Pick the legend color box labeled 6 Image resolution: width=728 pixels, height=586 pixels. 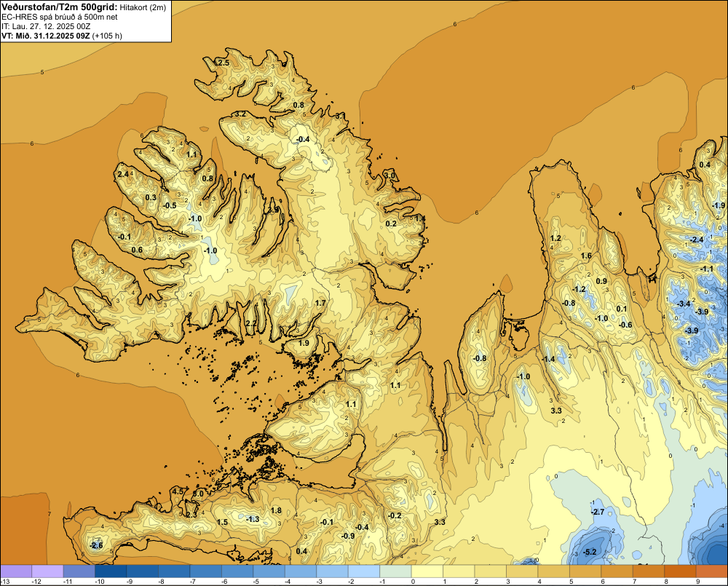coord(617,571)
